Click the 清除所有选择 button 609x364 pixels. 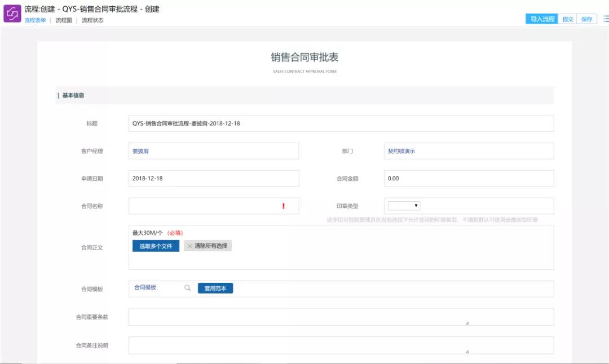click(208, 246)
